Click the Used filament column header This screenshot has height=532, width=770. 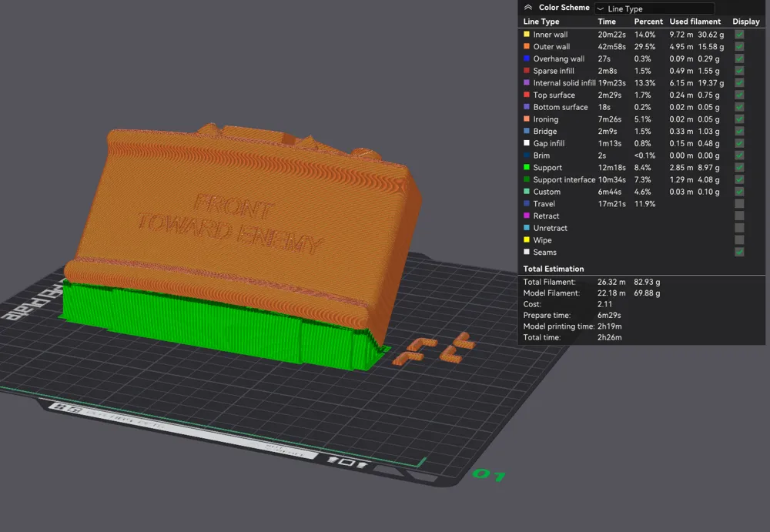[695, 22]
